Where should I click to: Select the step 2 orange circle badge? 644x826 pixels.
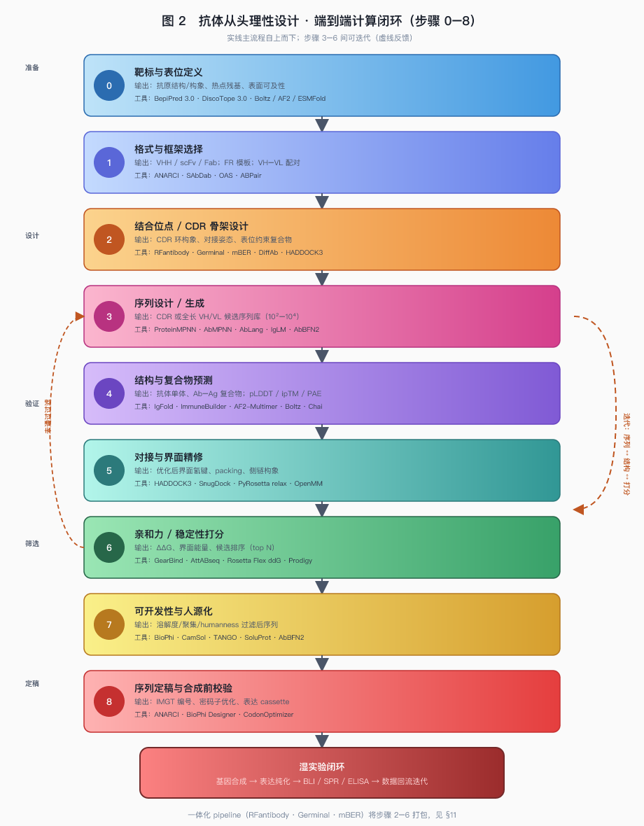click(109, 239)
